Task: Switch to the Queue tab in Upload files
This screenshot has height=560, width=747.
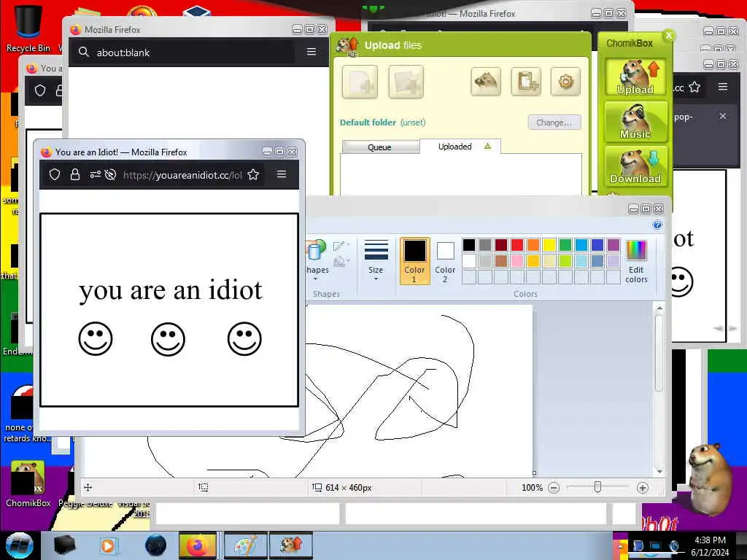Action: pos(379,147)
